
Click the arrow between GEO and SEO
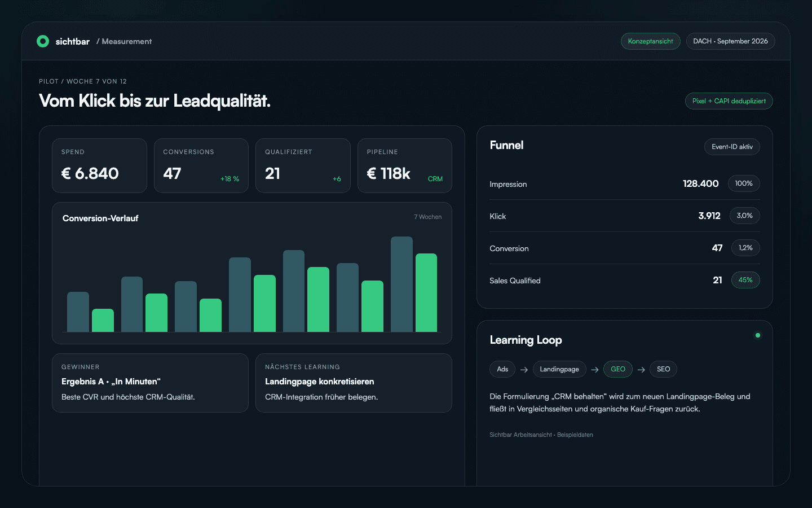pyautogui.click(x=641, y=370)
